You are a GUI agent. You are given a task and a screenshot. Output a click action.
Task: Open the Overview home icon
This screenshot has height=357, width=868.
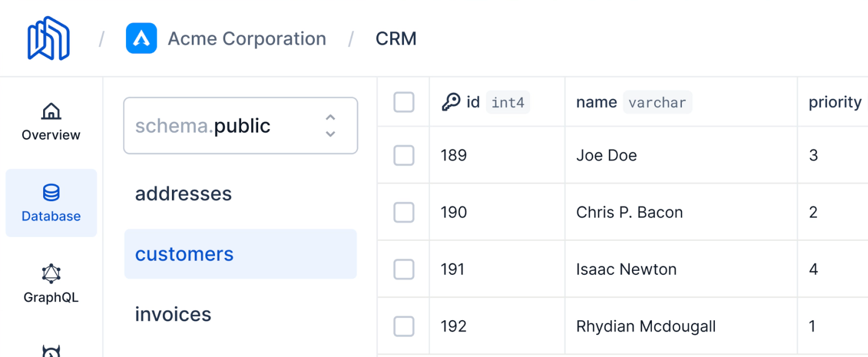(51, 111)
